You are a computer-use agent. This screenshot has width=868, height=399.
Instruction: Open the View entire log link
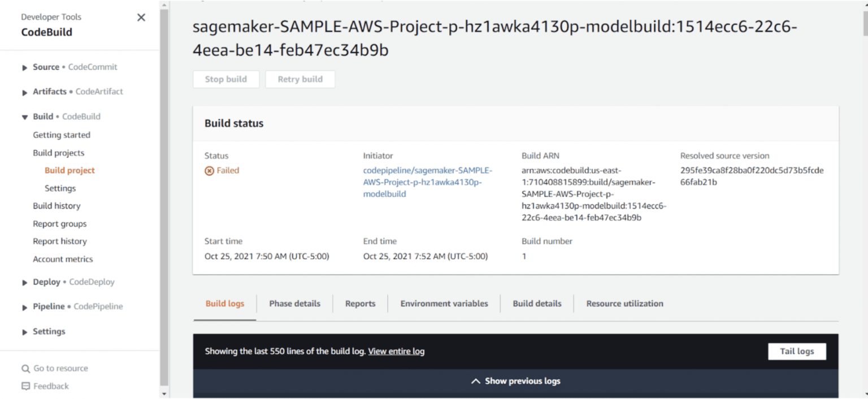point(396,352)
